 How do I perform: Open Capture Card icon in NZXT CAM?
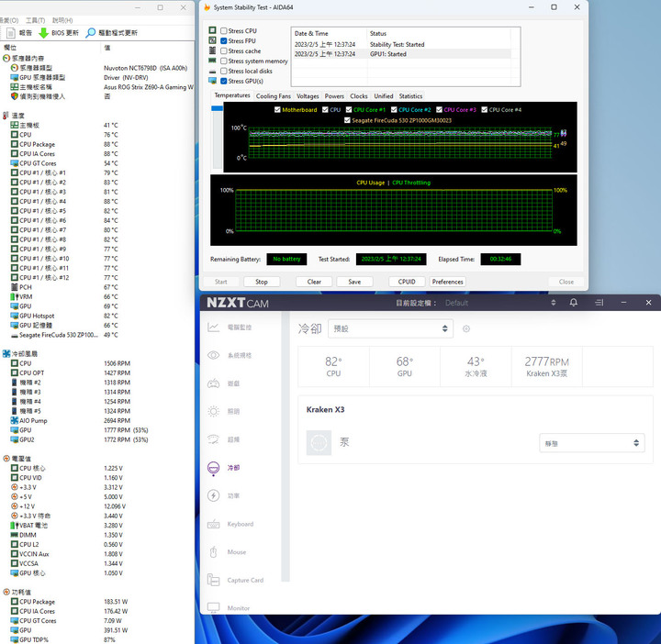pos(213,580)
